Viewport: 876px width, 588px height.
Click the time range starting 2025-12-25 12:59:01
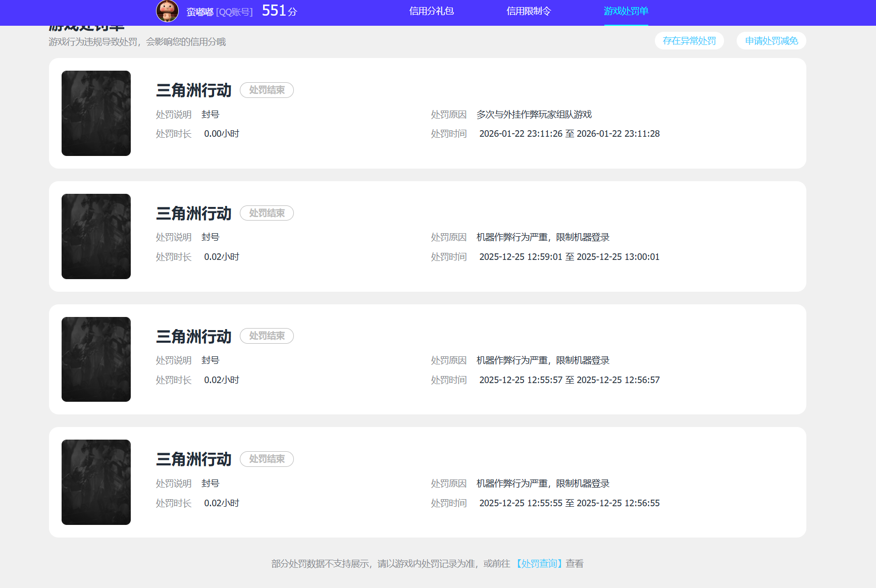pyautogui.click(x=570, y=257)
